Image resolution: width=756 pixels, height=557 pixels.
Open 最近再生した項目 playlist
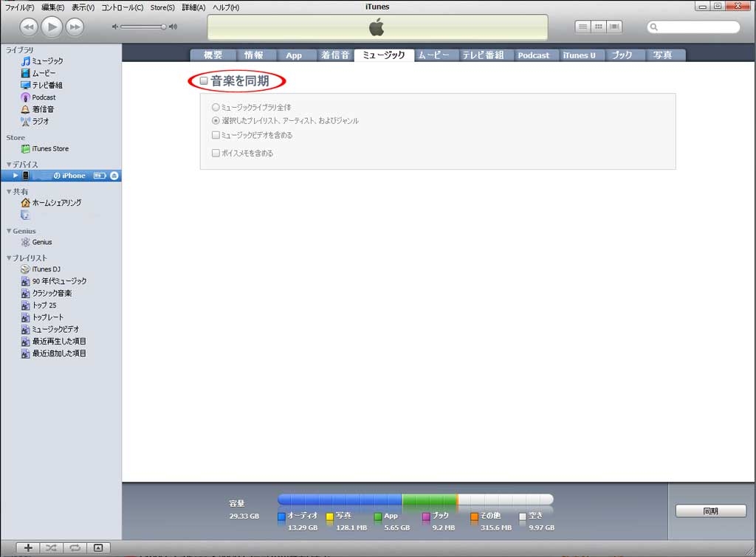click(53, 341)
